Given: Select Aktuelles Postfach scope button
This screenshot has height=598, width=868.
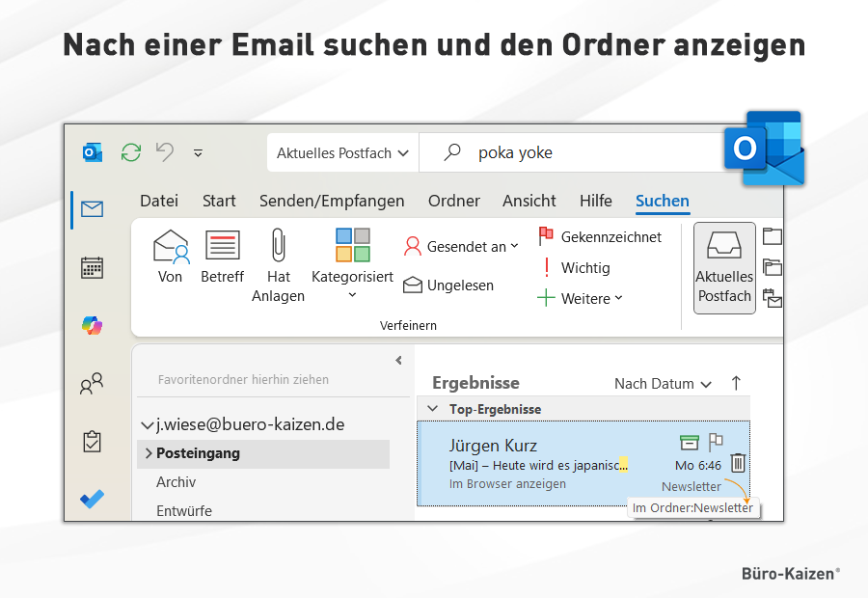Looking at the screenshot, I should point(724,268).
